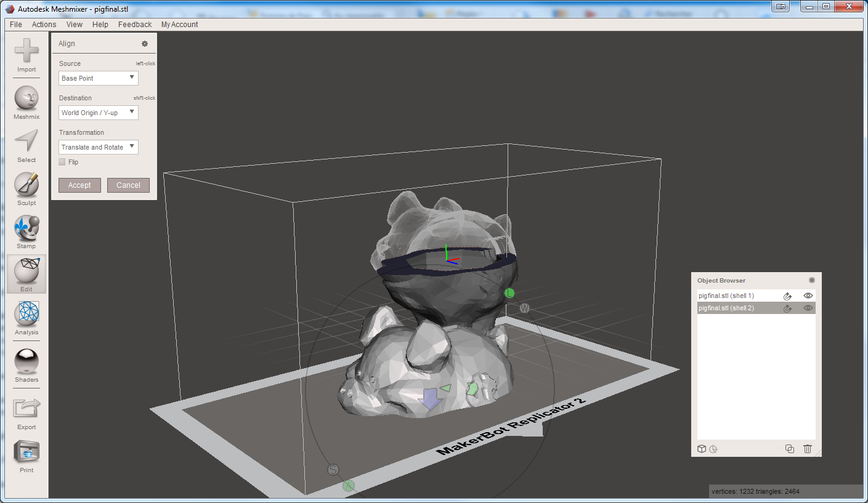Click the pivot icon beside the cube icon
Viewport: 868px width, 503px height.
pos(713,449)
